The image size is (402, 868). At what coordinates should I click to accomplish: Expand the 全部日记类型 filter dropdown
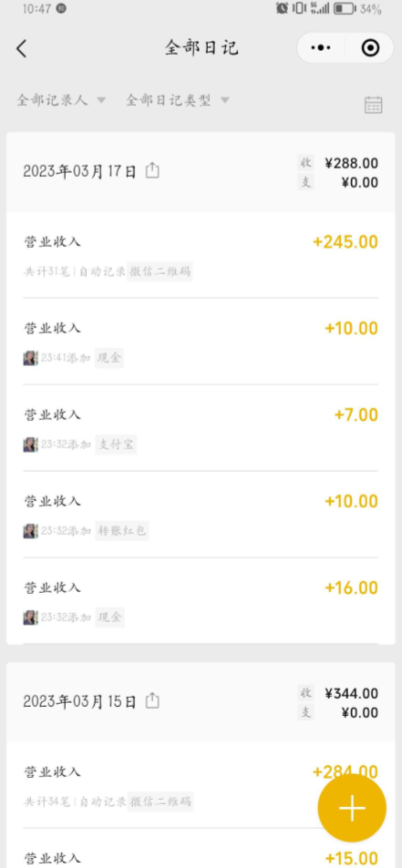coord(177,100)
